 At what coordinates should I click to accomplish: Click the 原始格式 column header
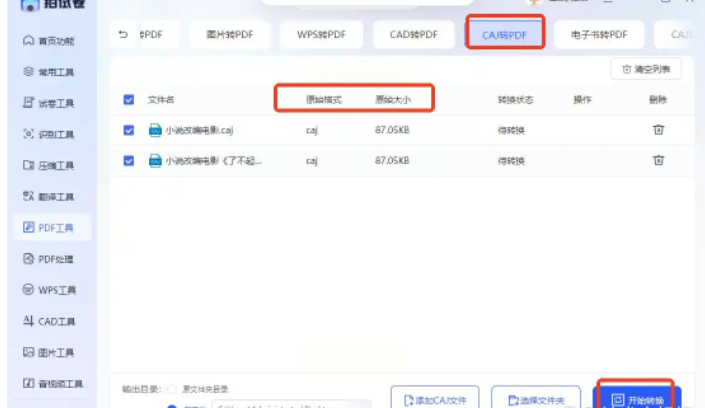coord(324,99)
